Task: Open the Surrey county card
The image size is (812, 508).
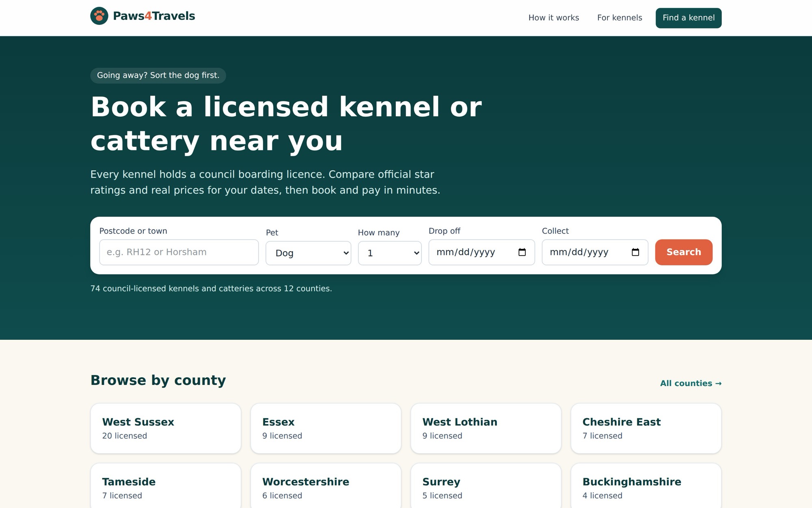Action: click(486, 486)
